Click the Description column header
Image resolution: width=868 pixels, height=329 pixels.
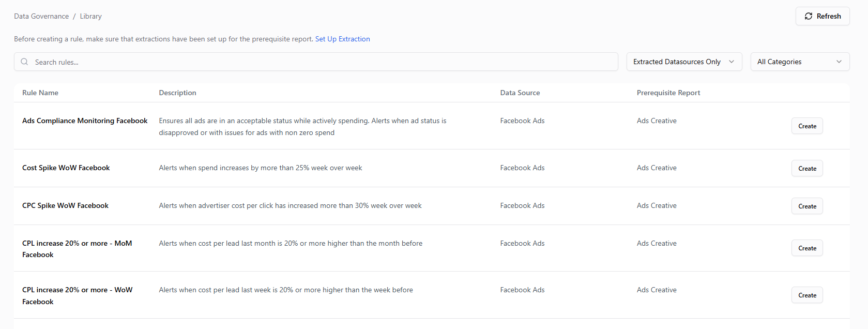coord(177,93)
